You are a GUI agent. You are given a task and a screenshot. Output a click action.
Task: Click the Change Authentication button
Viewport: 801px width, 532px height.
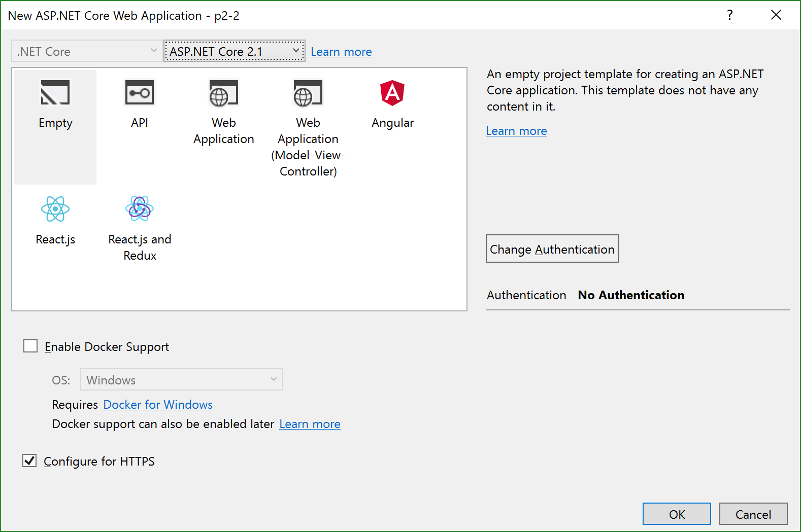[x=552, y=249]
